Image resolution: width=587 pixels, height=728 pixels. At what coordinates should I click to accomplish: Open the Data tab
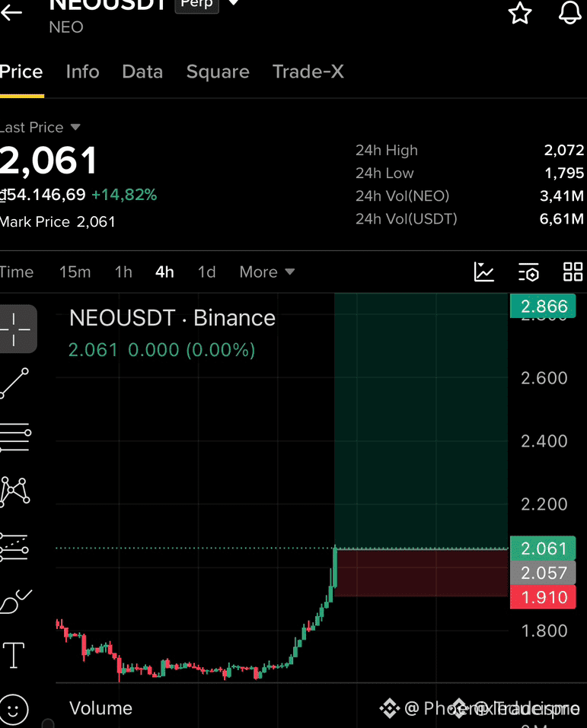[x=142, y=72]
